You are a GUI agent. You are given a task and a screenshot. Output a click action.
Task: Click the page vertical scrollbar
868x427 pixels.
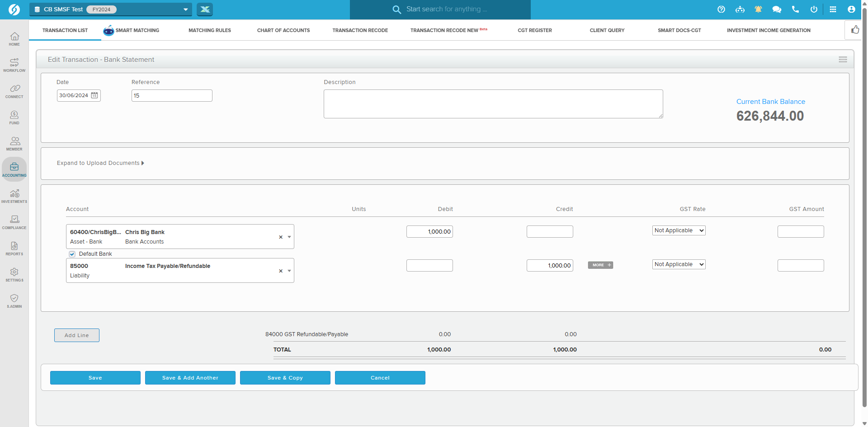point(864,208)
